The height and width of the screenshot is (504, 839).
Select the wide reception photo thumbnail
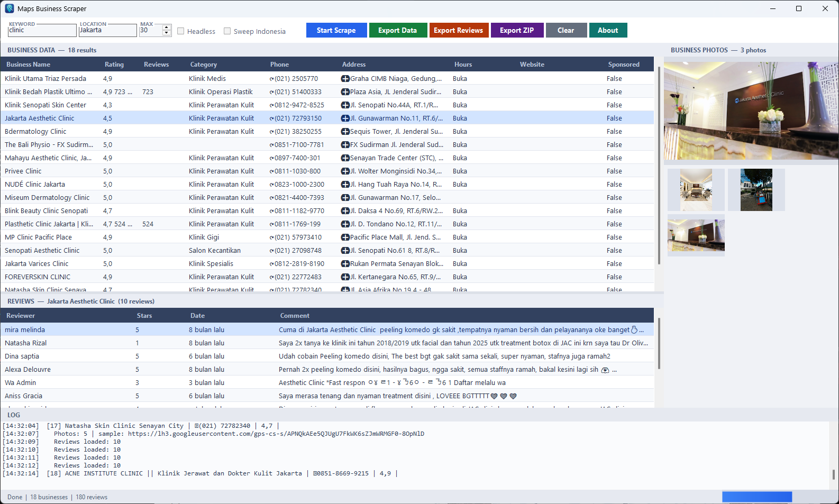pos(696,235)
